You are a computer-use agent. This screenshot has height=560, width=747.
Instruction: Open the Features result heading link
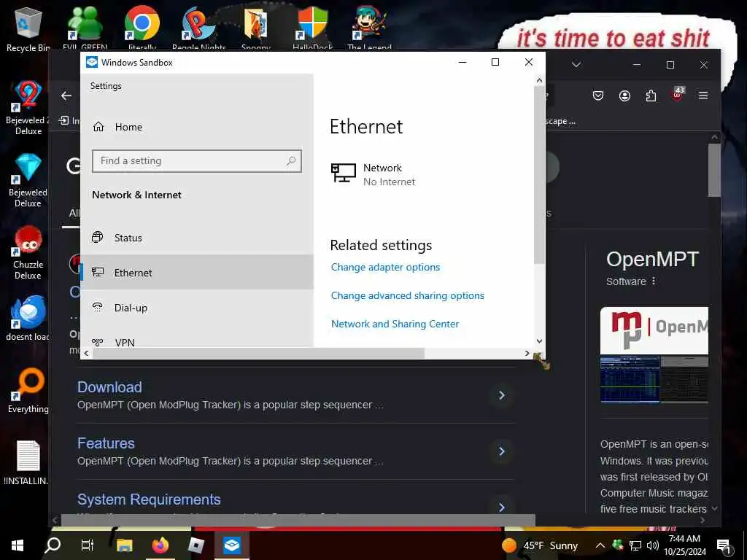click(x=106, y=443)
